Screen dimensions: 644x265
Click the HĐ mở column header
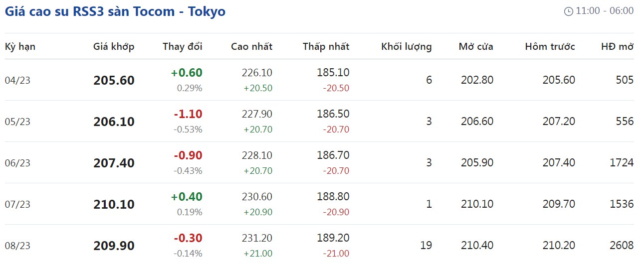pyautogui.click(x=617, y=47)
